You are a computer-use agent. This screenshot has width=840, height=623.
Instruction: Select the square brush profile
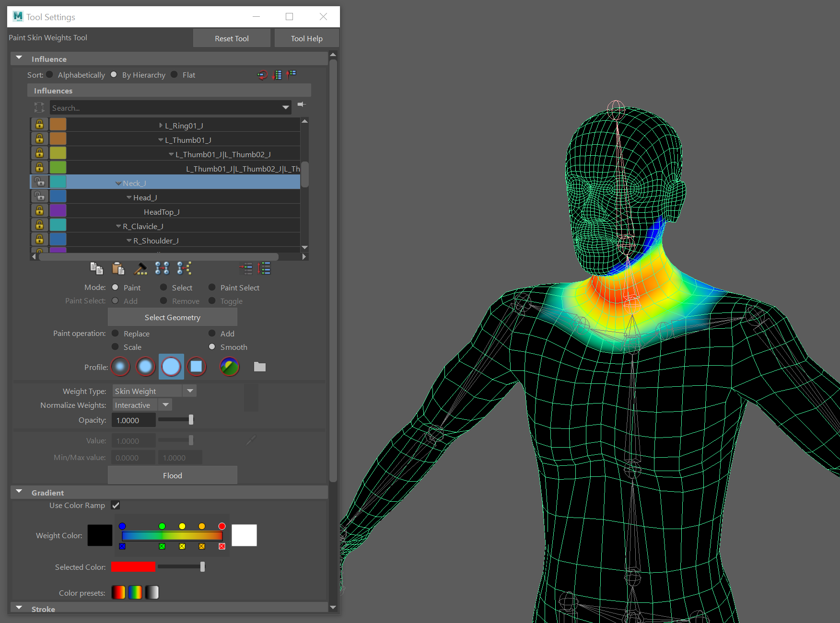[x=196, y=367]
